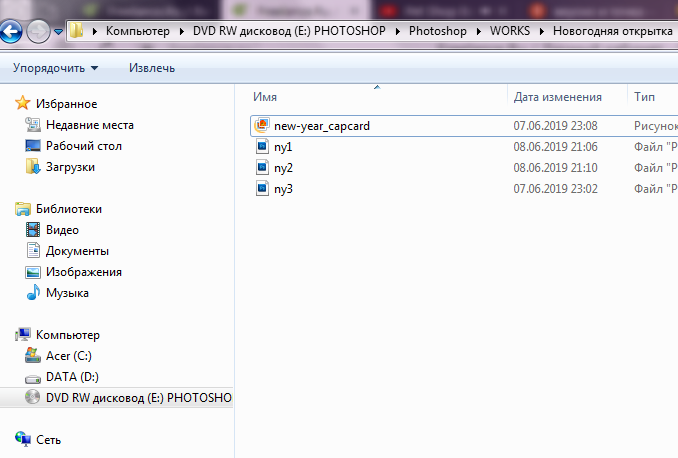Click the DVD RW disc icon in sidebar
This screenshot has height=458, width=678.
point(33,397)
